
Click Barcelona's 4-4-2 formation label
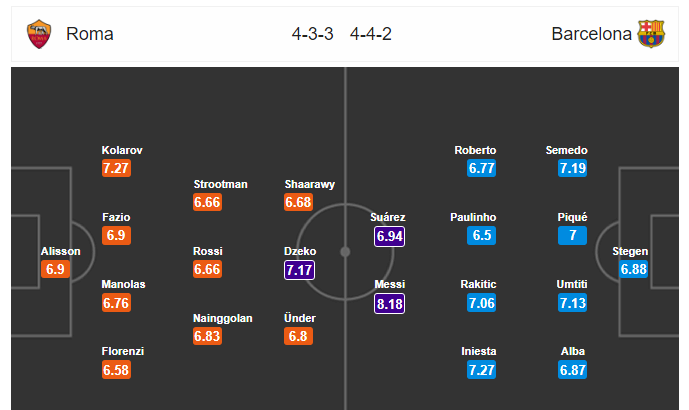[371, 34]
